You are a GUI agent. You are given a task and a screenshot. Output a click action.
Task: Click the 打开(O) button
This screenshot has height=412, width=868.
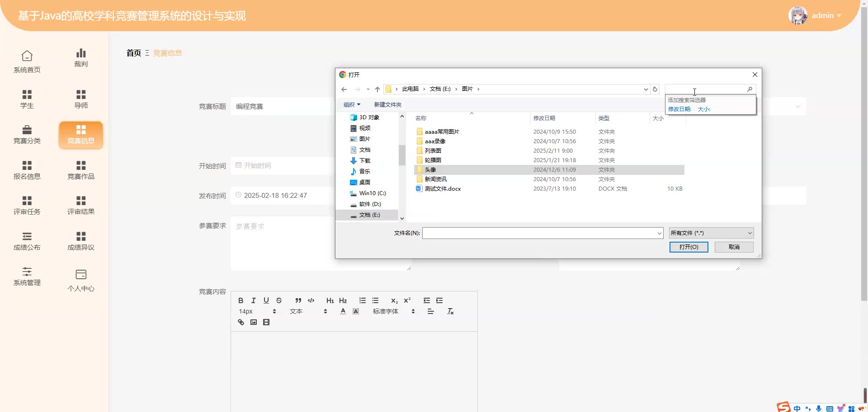click(x=689, y=247)
